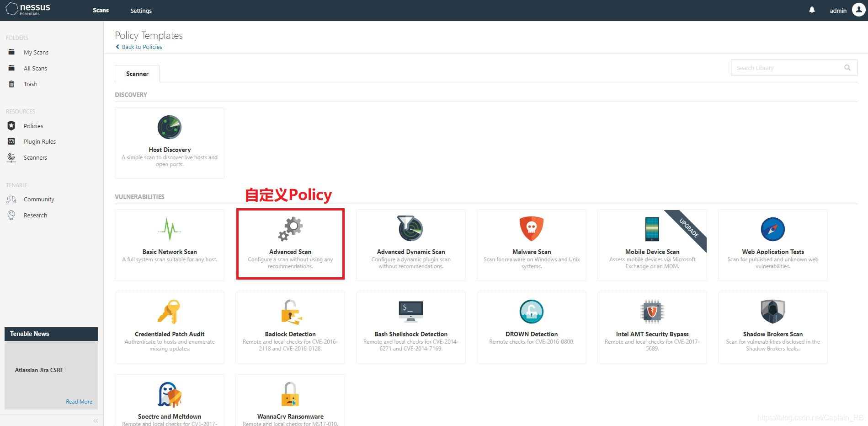Click the Search Library field
The height and width of the screenshot is (426, 868).
pos(794,68)
